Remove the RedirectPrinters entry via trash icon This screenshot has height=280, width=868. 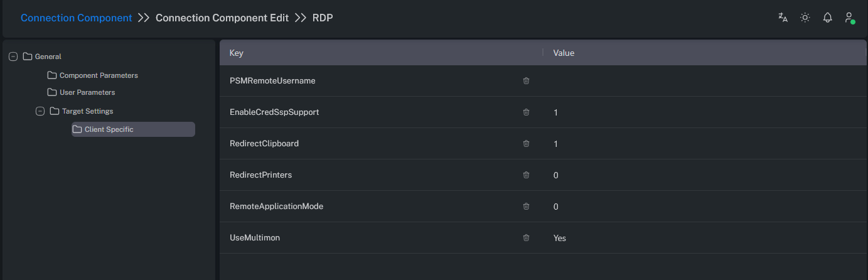point(526,175)
